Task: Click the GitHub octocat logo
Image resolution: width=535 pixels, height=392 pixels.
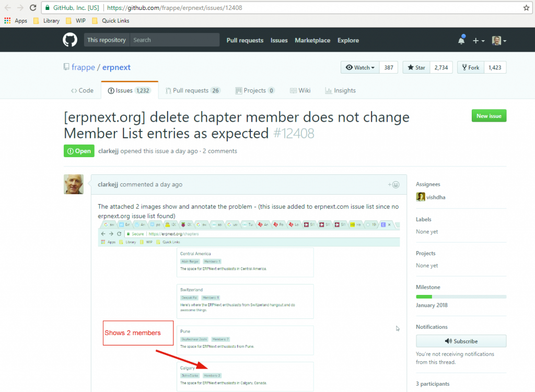Action: tap(70, 40)
